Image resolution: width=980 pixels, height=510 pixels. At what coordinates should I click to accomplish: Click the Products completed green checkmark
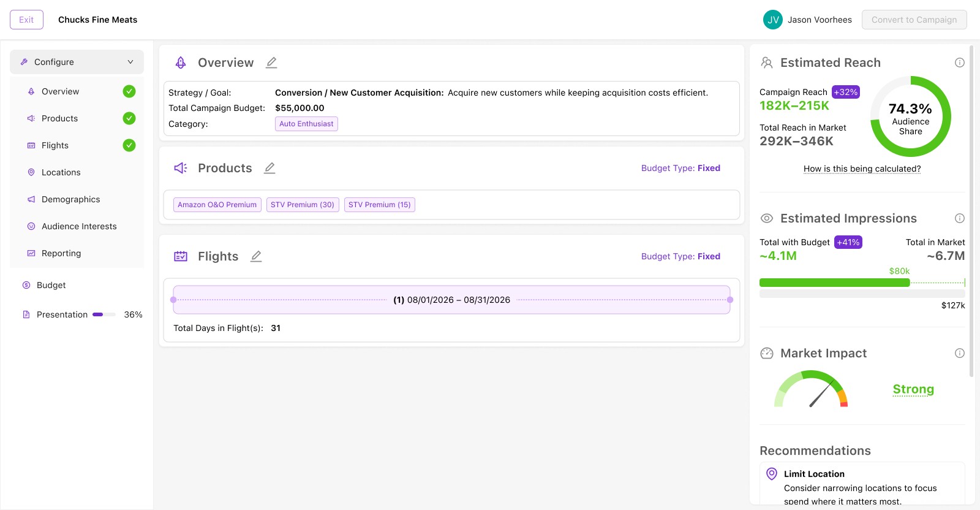pyautogui.click(x=129, y=118)
